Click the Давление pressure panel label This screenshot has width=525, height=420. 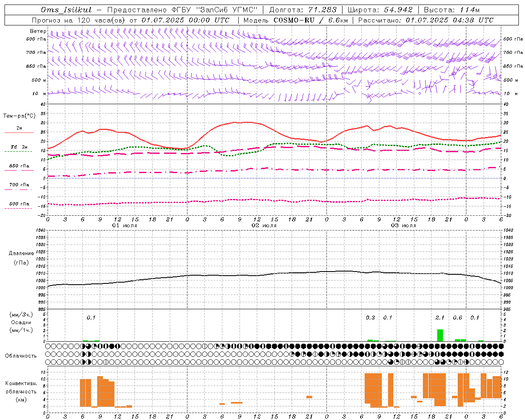[x=21, y=253]
